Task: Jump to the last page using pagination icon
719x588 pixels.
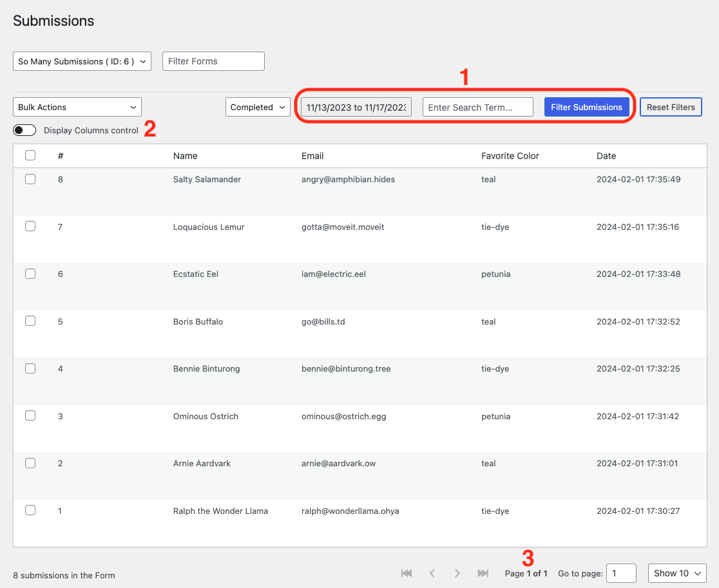Action: [483, 573]
